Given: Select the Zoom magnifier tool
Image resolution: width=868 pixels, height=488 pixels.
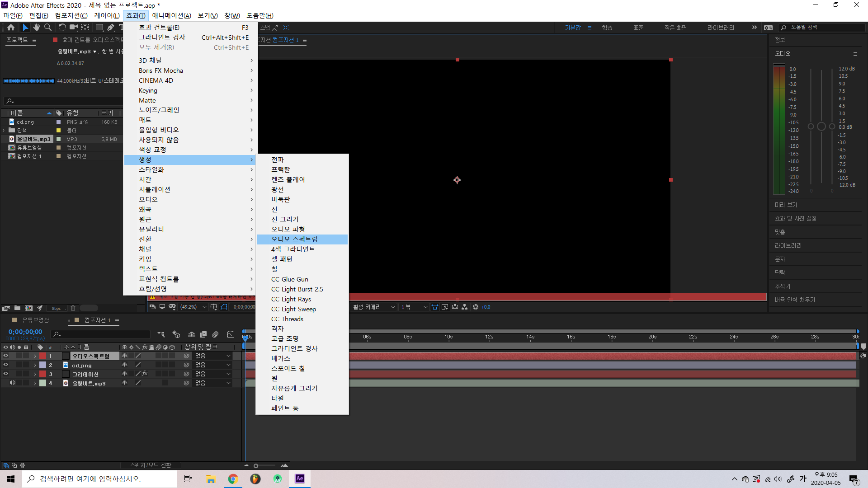Looking at the screenshot, I should coord(48,28).
